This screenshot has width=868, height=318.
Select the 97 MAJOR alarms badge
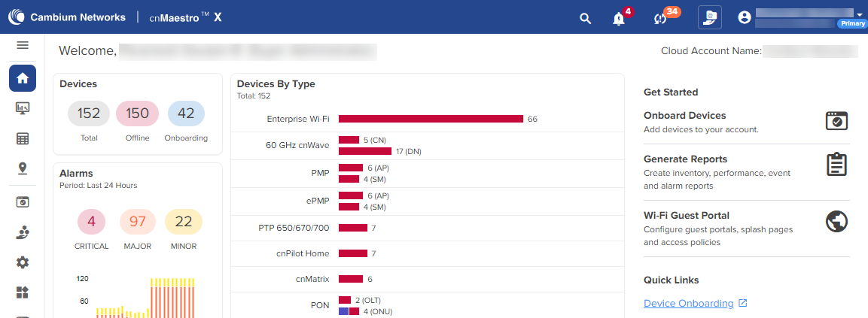point(138,222)
